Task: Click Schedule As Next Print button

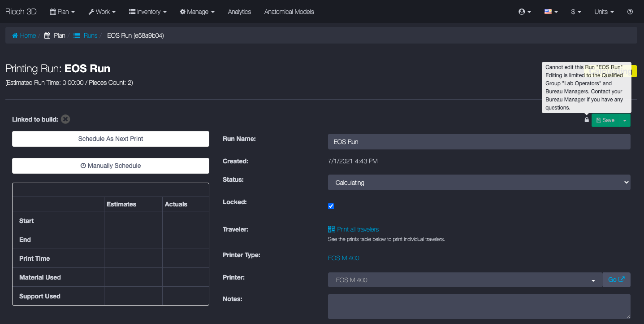Action: pos(111,139)
